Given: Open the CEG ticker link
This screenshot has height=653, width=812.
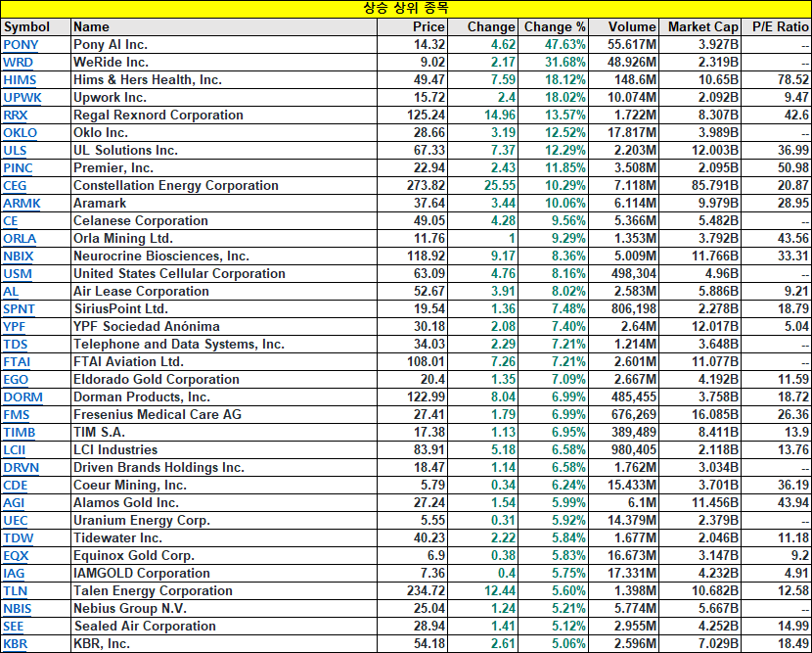Looking at the screenshot, I should [x=15, y=186].
